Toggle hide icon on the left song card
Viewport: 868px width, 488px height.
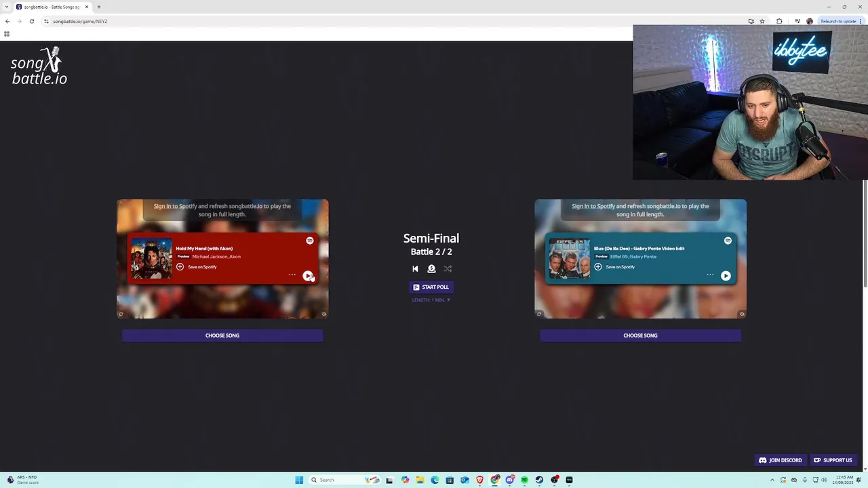(324, 314)
